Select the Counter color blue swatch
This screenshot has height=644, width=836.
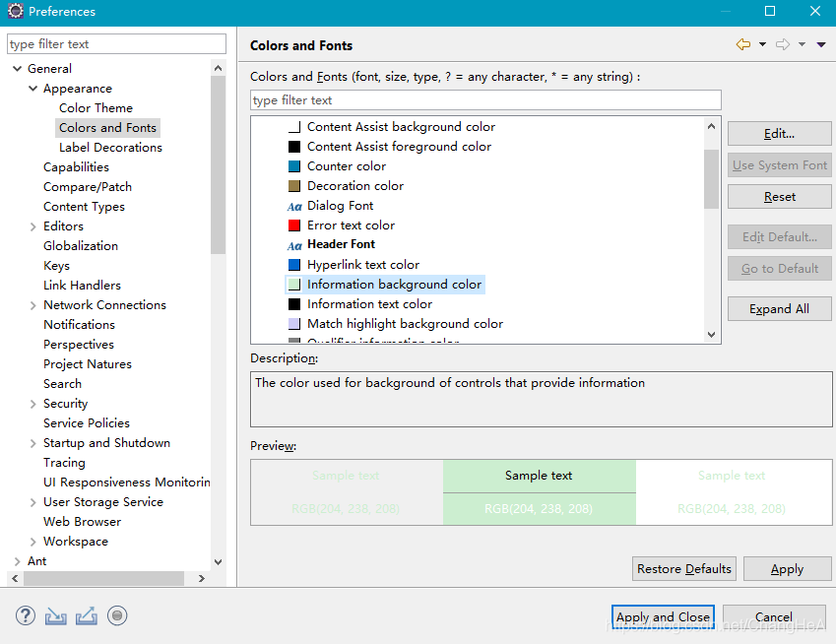coord(294,166)
